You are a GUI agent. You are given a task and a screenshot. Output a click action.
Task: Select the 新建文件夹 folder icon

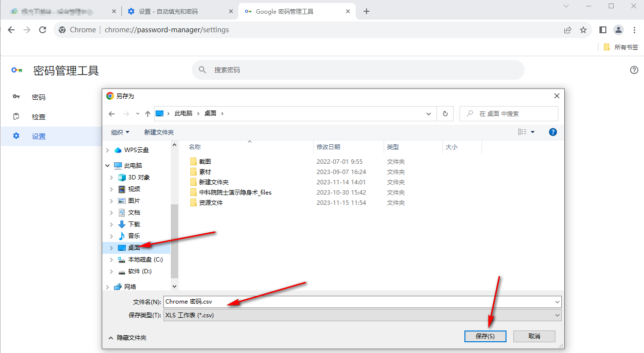point(193,182)
